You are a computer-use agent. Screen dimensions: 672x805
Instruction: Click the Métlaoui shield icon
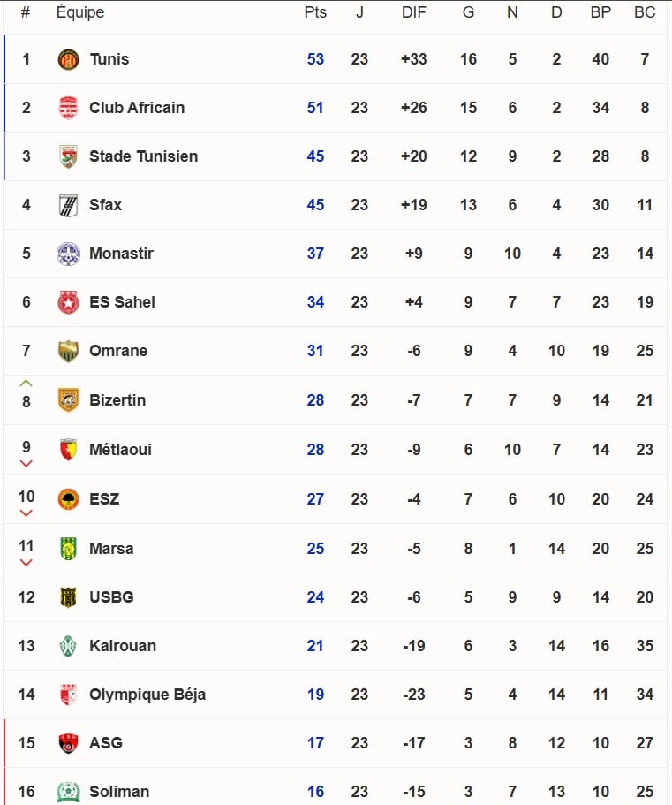[68, 450]
